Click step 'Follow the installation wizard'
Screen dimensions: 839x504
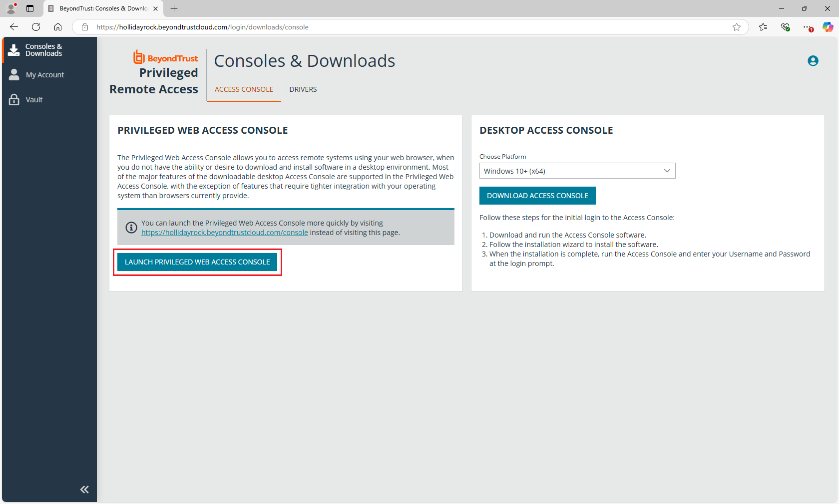pyautogui.click(x=574, y=245)
